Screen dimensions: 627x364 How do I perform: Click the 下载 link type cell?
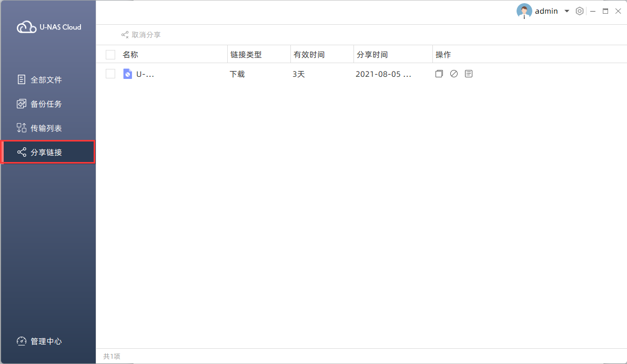click(237, 74)
